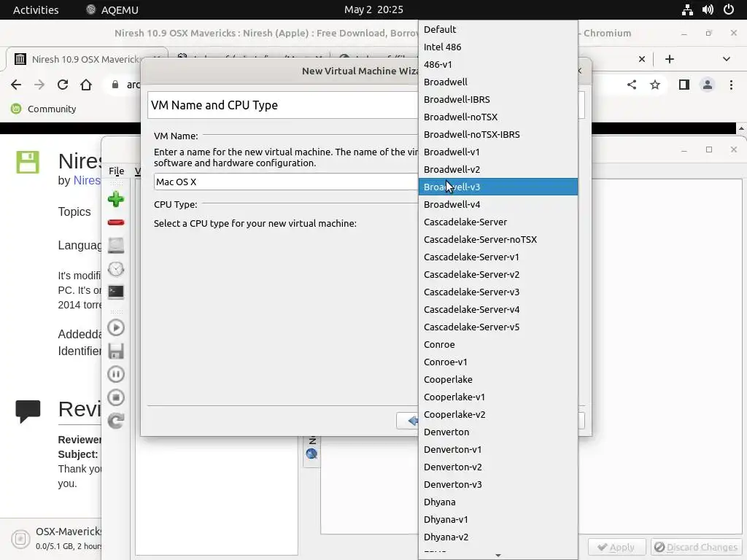Viewport: 747px width, 560px height.
Task: Select Broadwell-v2 CPU type
Action: pyautogui.click(x=498, y=169)
